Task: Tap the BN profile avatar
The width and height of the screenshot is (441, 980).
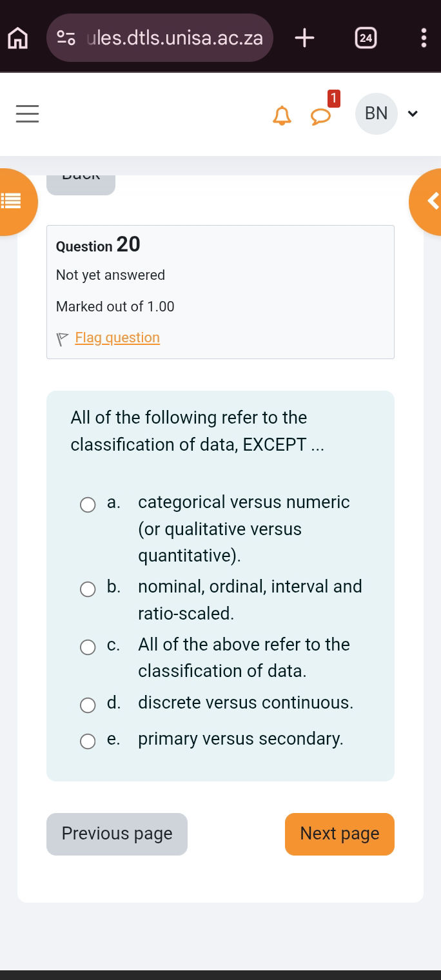Action: 377,113
